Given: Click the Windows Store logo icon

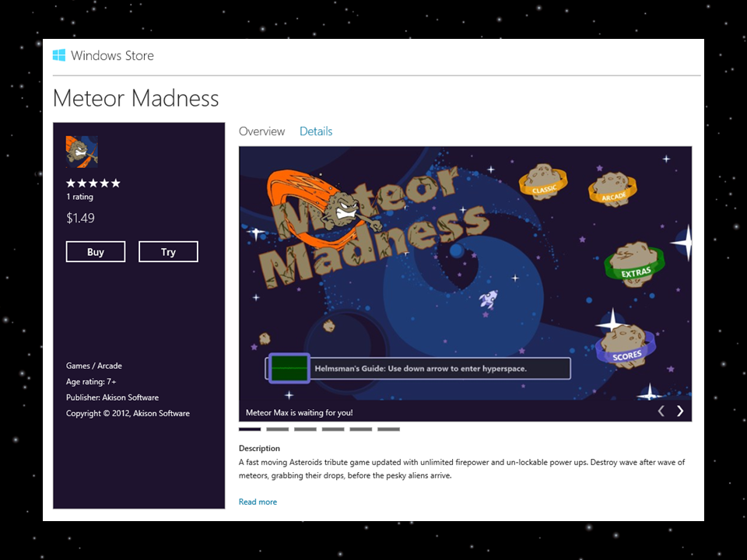Looking at the screenshot, I should (x=59, y=55).
